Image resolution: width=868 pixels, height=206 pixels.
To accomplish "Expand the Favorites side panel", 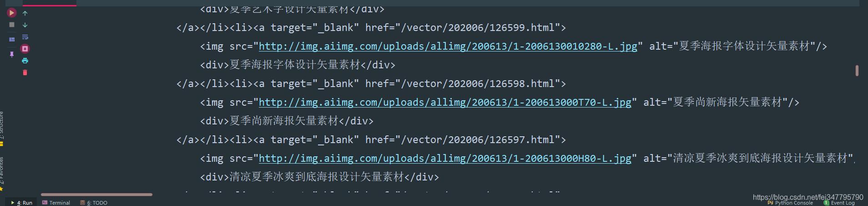I will (x=2, y=174).
